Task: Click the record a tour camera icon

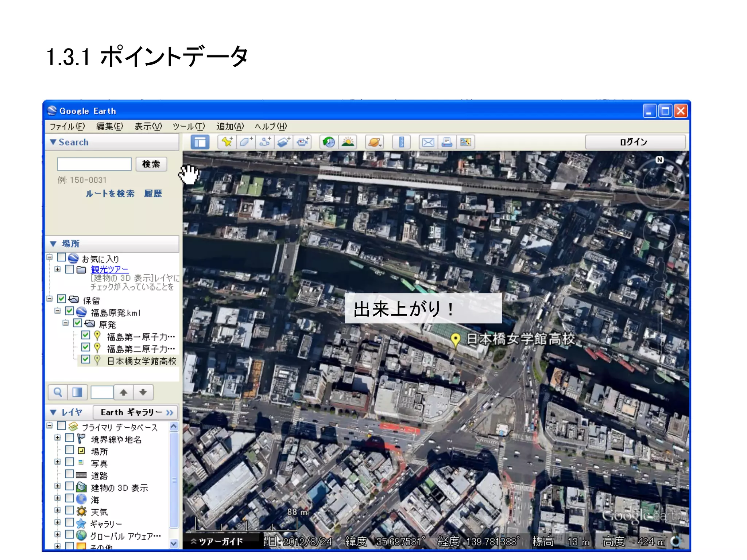Action: pyautogui.click(x=302, y=142)
